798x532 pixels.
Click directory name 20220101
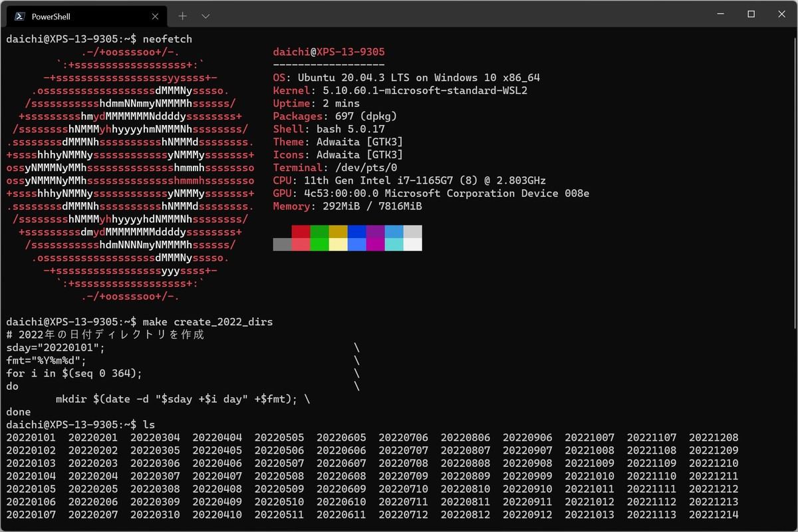coord(31,438)
